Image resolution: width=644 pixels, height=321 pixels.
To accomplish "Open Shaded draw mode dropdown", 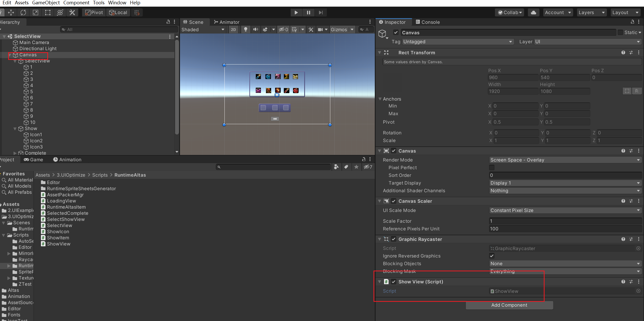I will click(203, 29).
